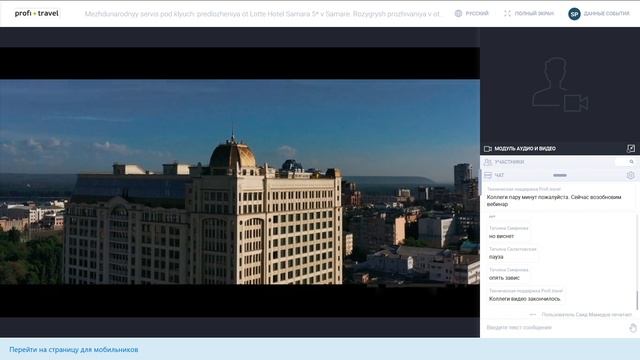This screenshot has height=360, width=640.
Task: Pop out the audio and video module
Action: [x=631, y=148]
